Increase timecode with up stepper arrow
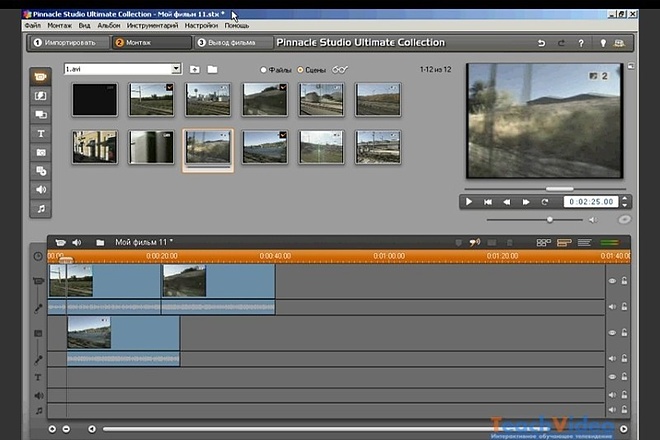660x440 pixels. 625,199
